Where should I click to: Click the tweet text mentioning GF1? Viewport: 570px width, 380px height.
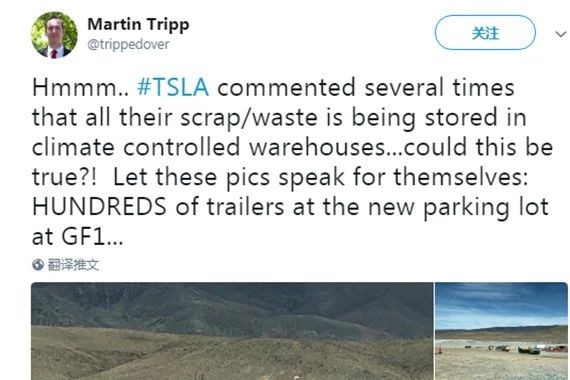click(291, 161)
